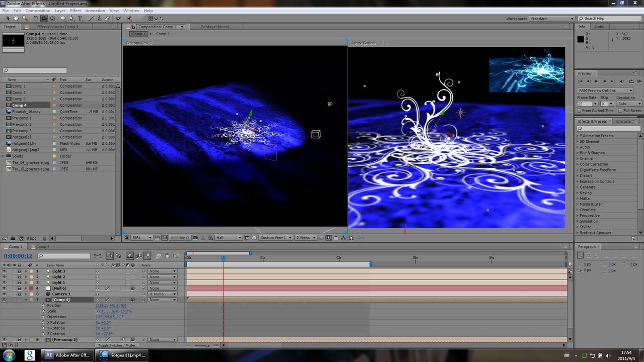Click Toggle Switches / Modes button
Viewport: 644px width, 362px height.
117,345
